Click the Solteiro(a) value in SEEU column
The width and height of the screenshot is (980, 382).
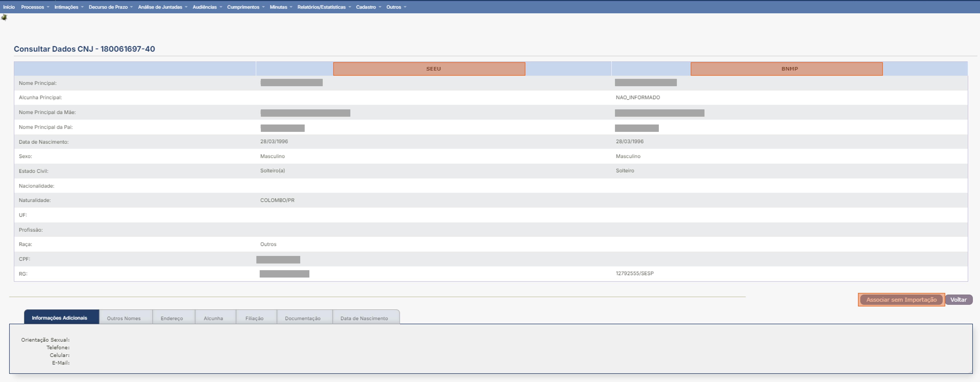[272, 170]
